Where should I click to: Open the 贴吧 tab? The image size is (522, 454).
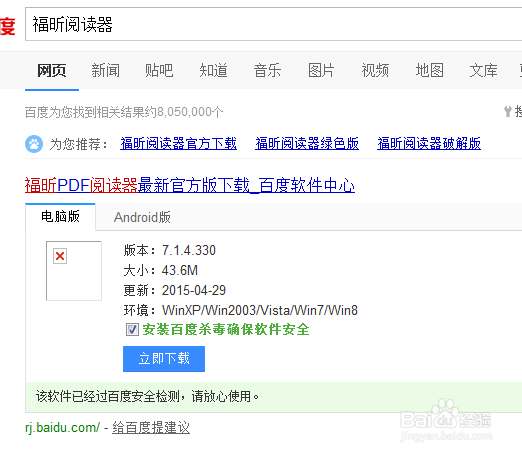coord(159,70)
